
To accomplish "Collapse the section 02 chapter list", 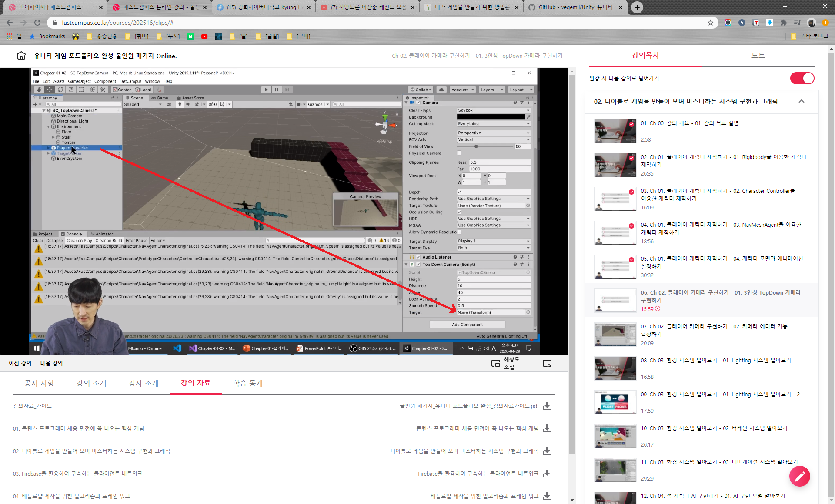I will pyautogui.click(x=802, y=101).
